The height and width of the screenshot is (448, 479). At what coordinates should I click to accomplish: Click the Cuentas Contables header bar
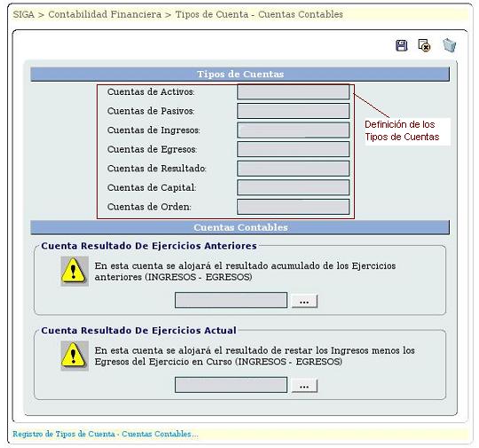coord(240,228)
